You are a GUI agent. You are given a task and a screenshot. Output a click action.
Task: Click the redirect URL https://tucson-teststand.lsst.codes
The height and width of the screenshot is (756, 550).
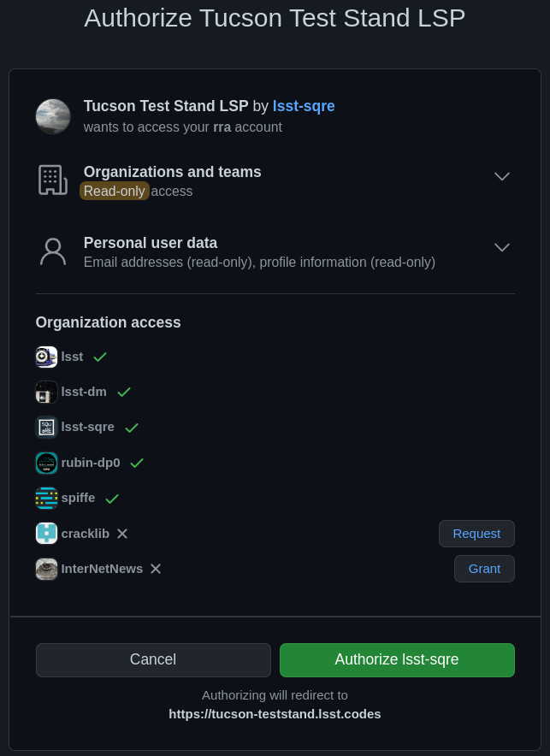275,713
